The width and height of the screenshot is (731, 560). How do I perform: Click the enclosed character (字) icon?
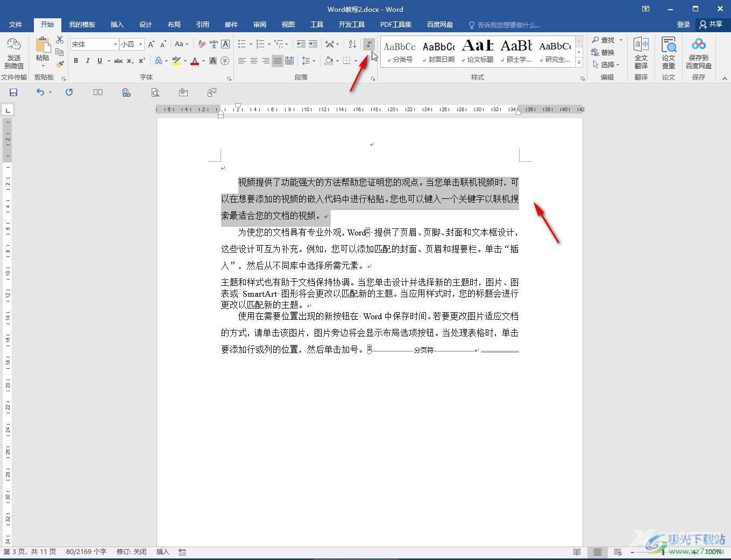click(x=225, y=61)
